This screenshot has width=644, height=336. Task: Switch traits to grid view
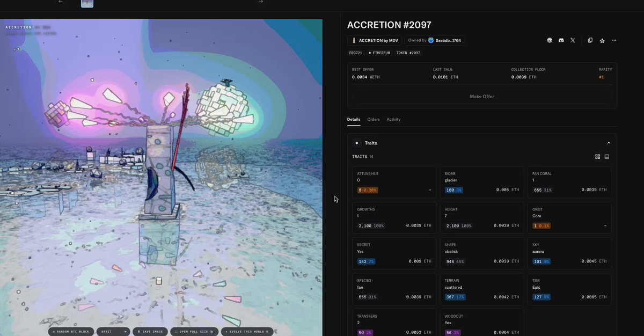coord(598,157)
